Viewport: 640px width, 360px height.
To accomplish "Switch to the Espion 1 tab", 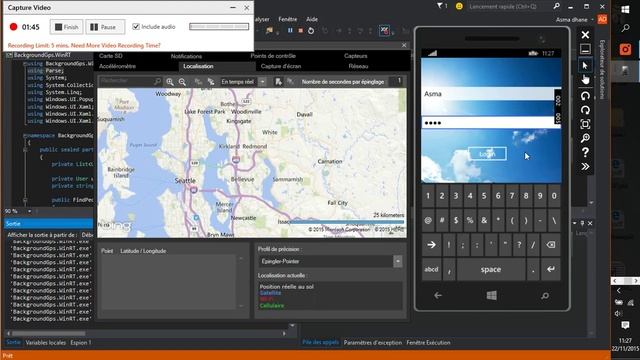I will (x=81, y=342).
